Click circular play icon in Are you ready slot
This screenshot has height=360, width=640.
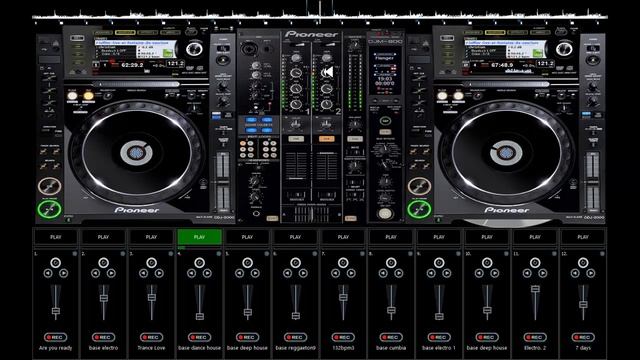tap(56, 262)
